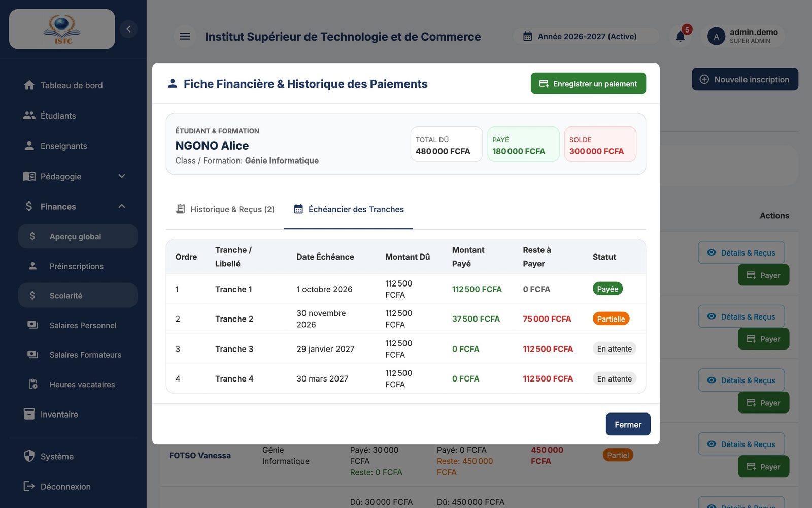This screenshot has height=508, width=812.
Task: Click the Tableau de bord home icon
Action: pos(29,85)
